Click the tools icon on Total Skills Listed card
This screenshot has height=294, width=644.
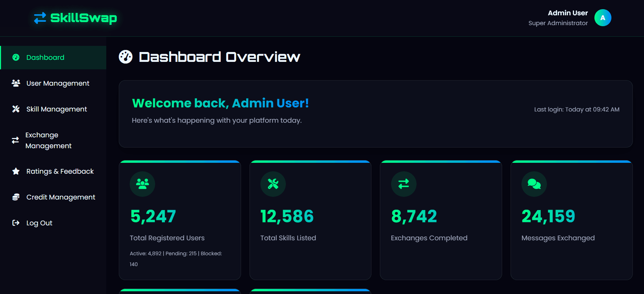point(273,184)
